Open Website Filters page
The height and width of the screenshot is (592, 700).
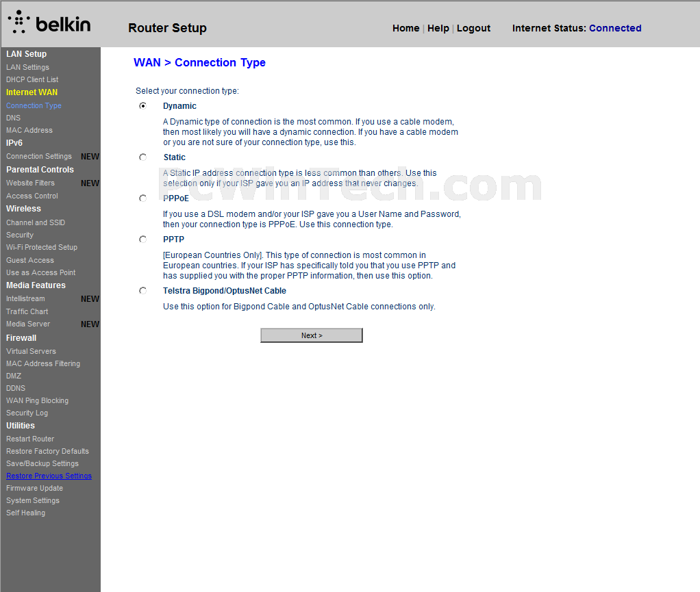click(30, 183)
